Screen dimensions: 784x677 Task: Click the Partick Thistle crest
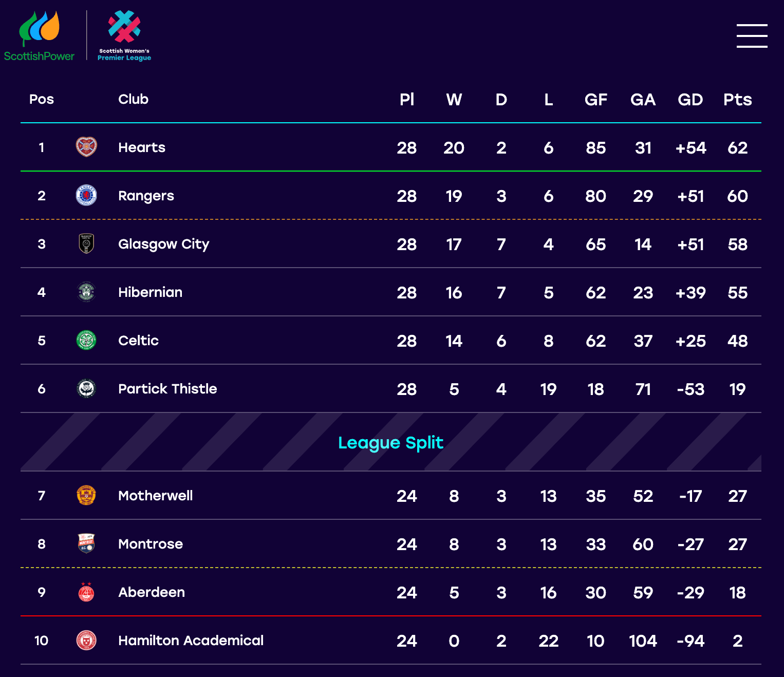(86, 388)
